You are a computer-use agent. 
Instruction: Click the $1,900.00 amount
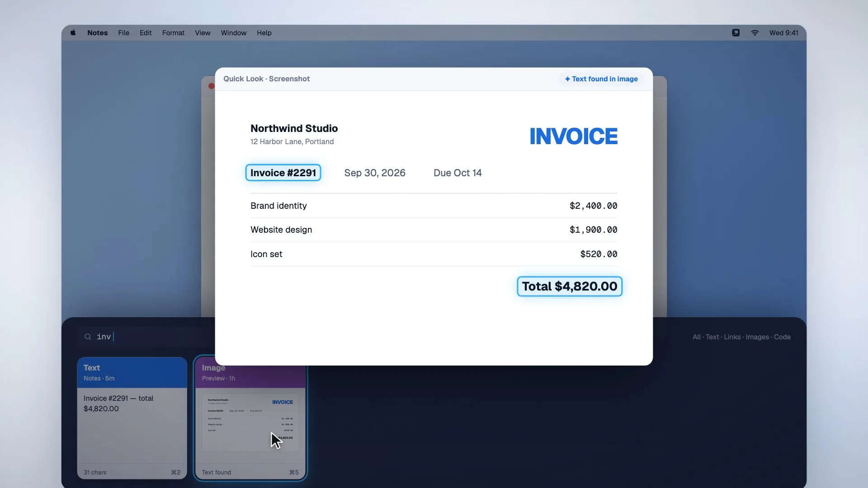593,230
